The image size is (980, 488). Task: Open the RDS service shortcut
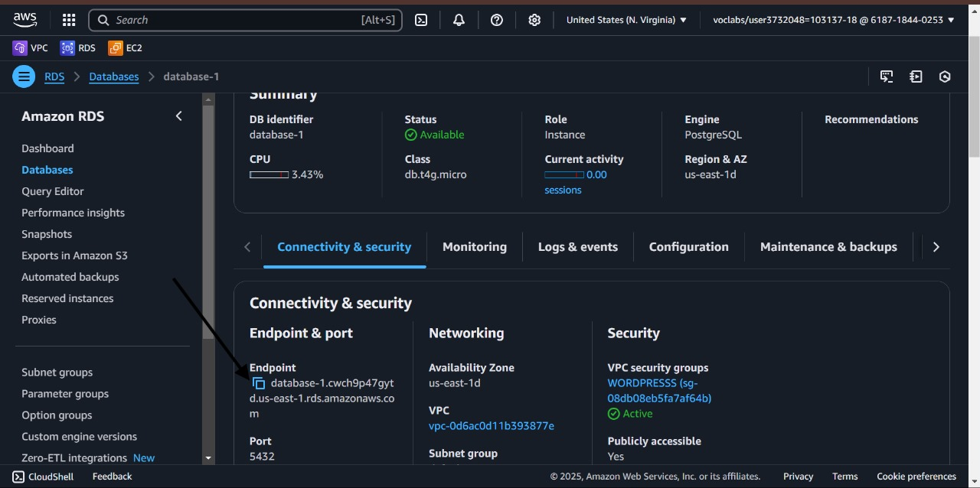78,48
